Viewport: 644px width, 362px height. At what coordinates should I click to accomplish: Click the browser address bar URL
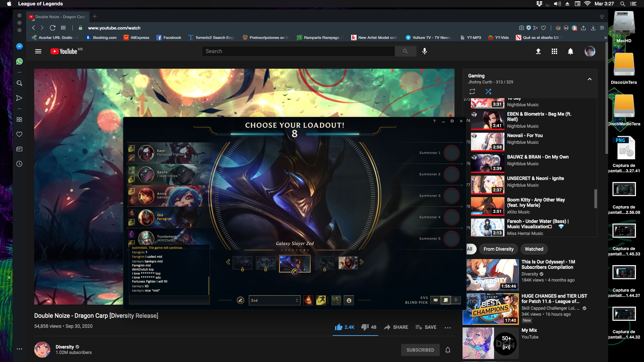114,28
